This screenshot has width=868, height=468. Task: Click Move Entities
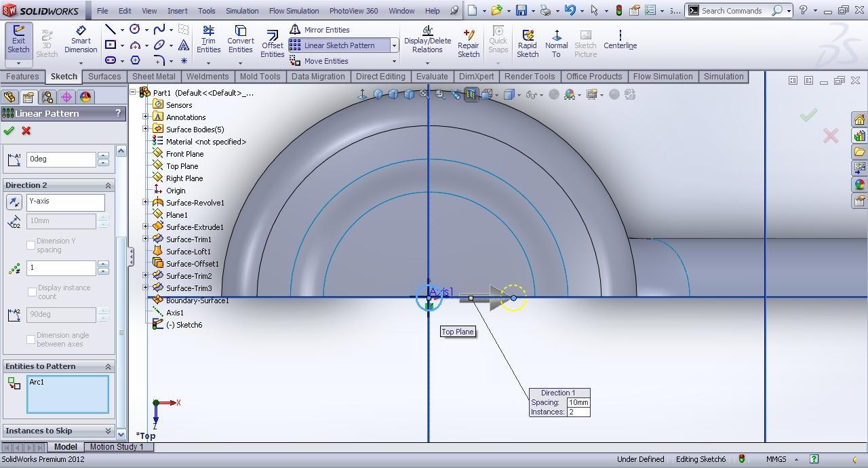tap(319, 61)
